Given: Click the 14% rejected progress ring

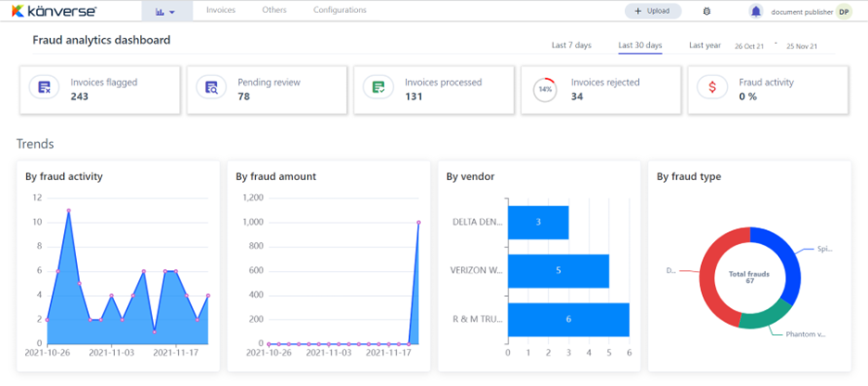Looking at the screenshot, I should [545, 90].
